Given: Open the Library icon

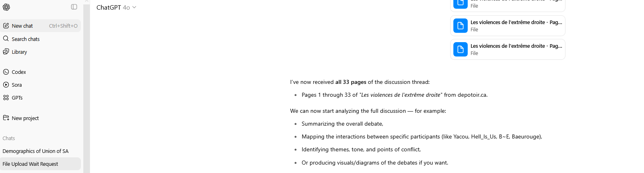Looking at the screenshot, I should 6,52.
